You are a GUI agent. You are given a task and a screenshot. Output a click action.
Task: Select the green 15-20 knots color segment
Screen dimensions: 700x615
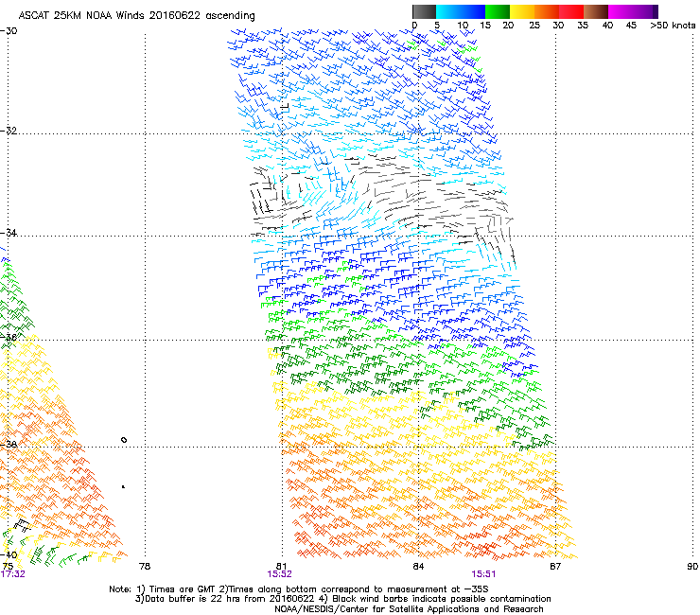click(x=498, y=11)
